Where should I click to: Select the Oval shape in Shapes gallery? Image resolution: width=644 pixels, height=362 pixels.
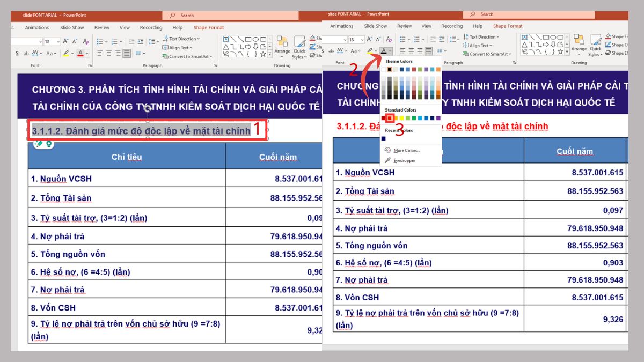[256, 39]
